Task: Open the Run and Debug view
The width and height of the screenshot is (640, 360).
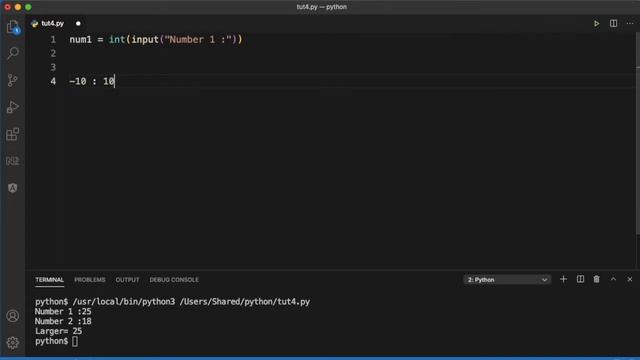Action: 13,107
